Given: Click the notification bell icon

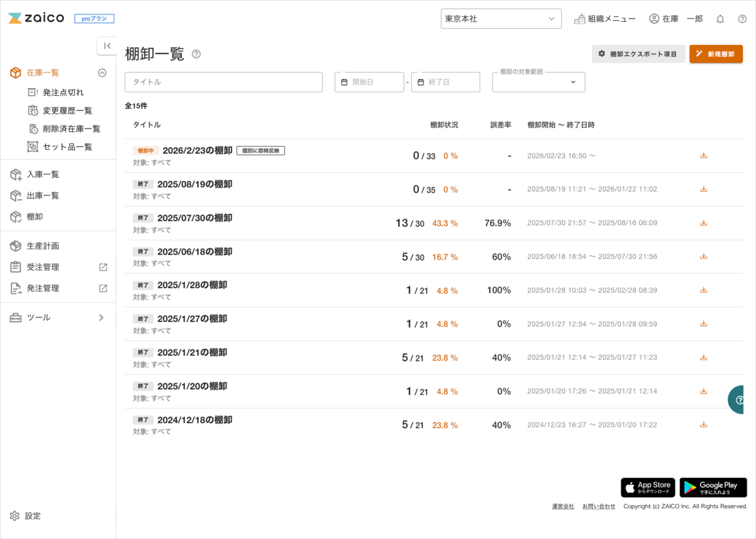Looking at the screenshot, I should pos(720,19).
